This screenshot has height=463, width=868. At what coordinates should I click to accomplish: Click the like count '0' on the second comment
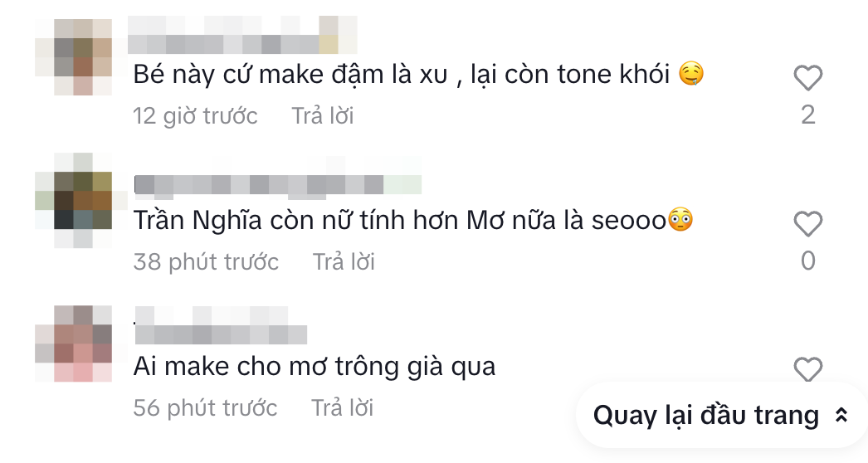click(808, 261)
